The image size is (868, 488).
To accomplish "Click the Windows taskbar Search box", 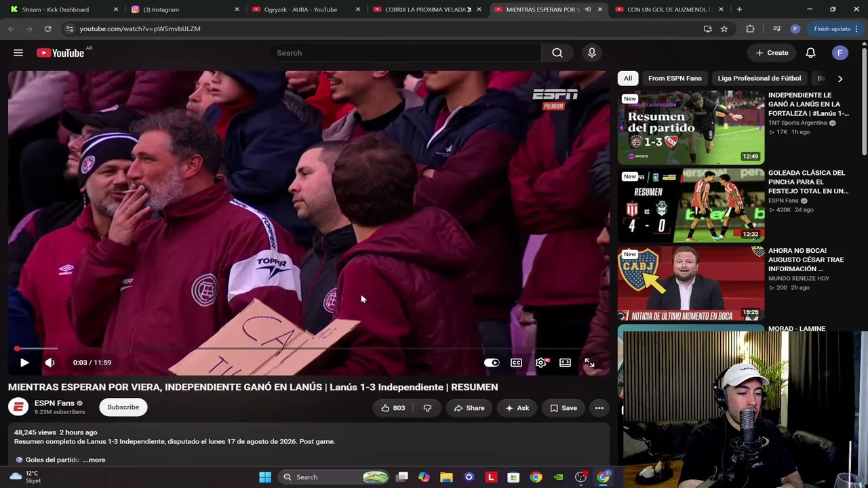I will pyautogui.click(x=334, y=477).
